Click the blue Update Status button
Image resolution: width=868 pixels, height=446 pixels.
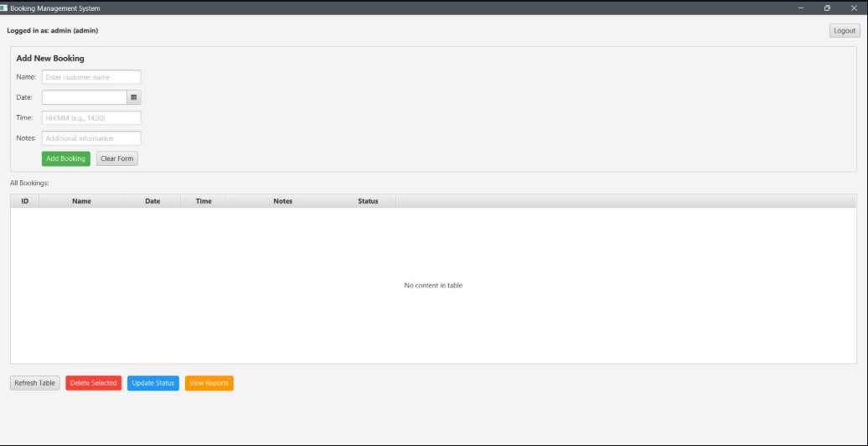tap(153, 383)
